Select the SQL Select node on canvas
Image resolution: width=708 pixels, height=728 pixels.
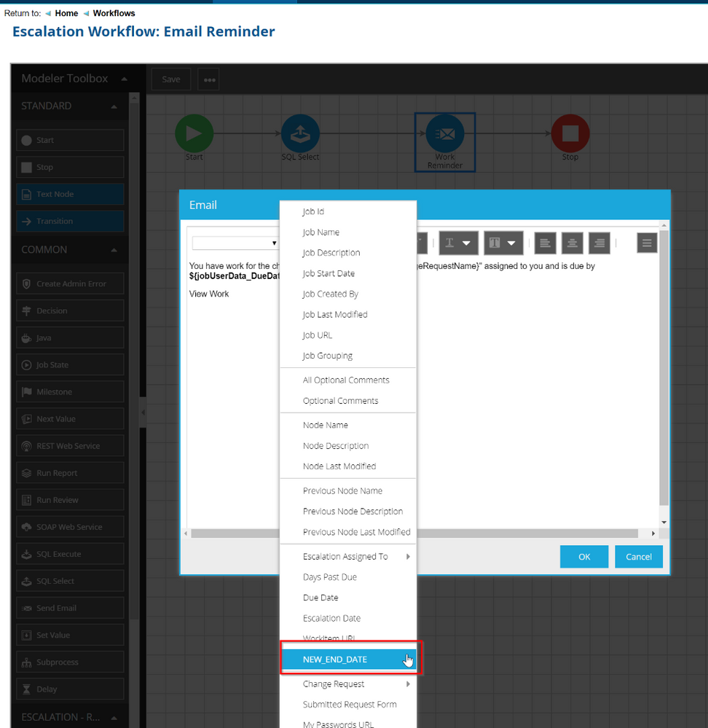[300, 133]
